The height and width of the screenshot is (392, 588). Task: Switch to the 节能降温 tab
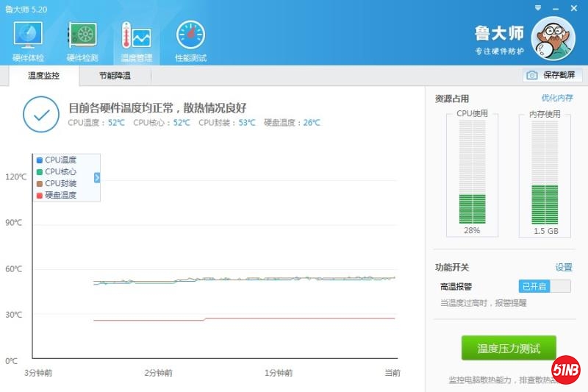click(115, 75)
